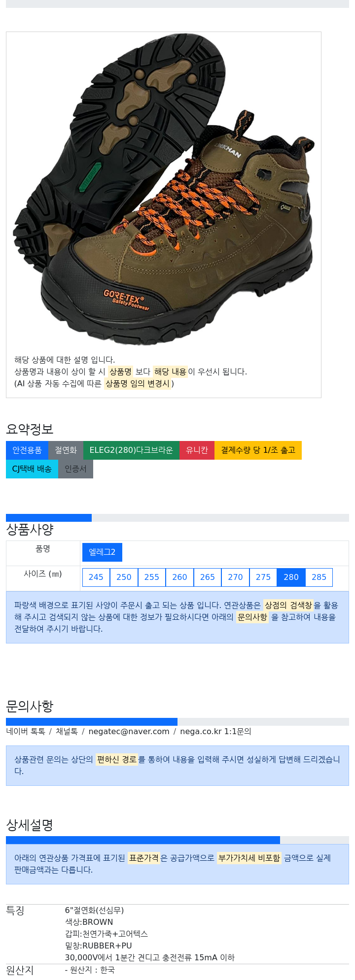The width and height of the screenshot is (355, 980).
Task: Click the 안전용품 blue tag
Action: [27, 450]
